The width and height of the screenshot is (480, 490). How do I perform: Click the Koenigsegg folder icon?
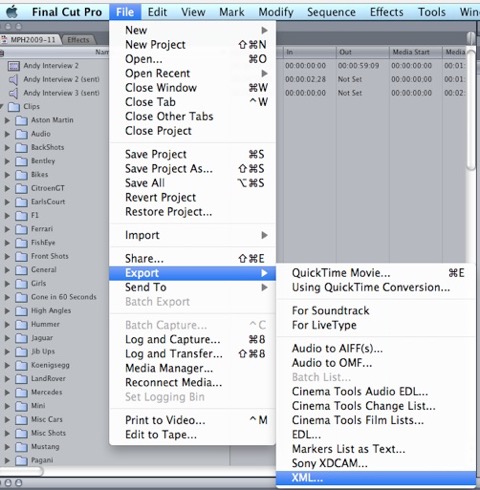coord(21,366)
